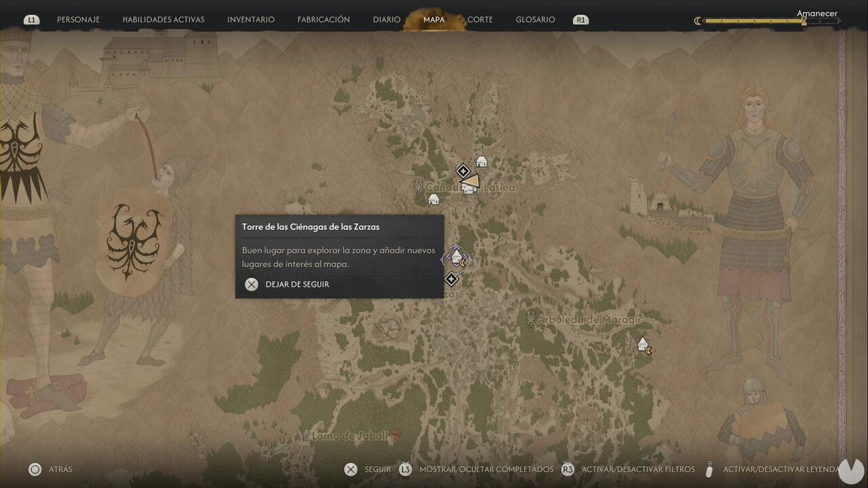Click the circle button icon for Atrás
868x488 pixels.
(x=35, y=469)
